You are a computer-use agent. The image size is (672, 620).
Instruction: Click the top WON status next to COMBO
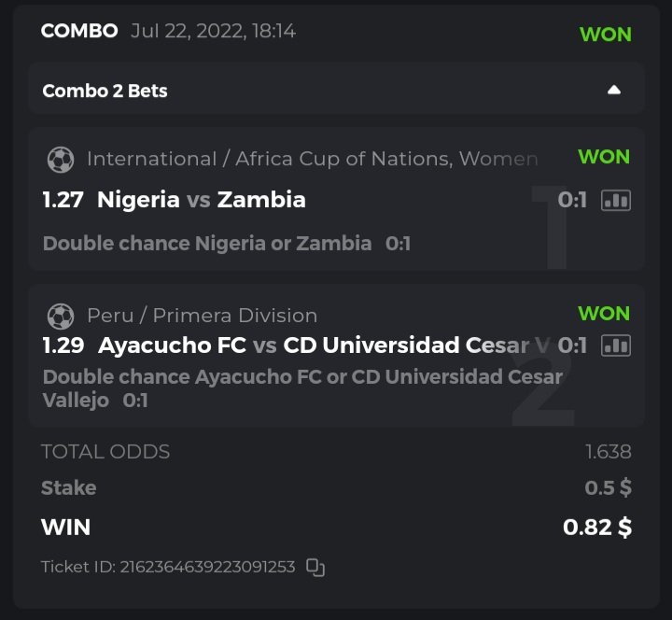[x=605, y=35]
